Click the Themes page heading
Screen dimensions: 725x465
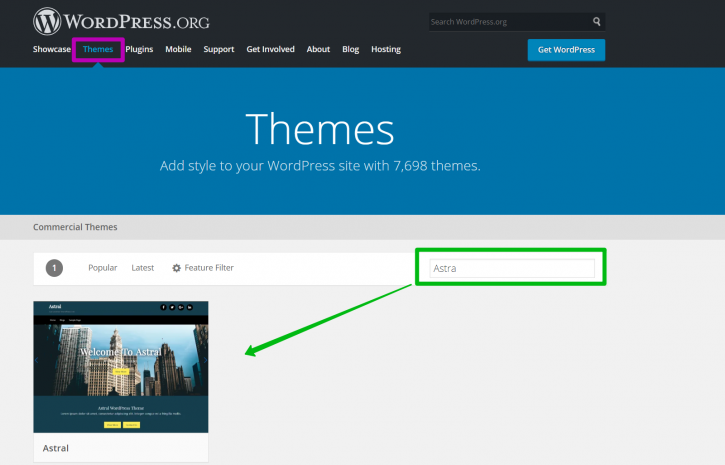tap(319, 130)
